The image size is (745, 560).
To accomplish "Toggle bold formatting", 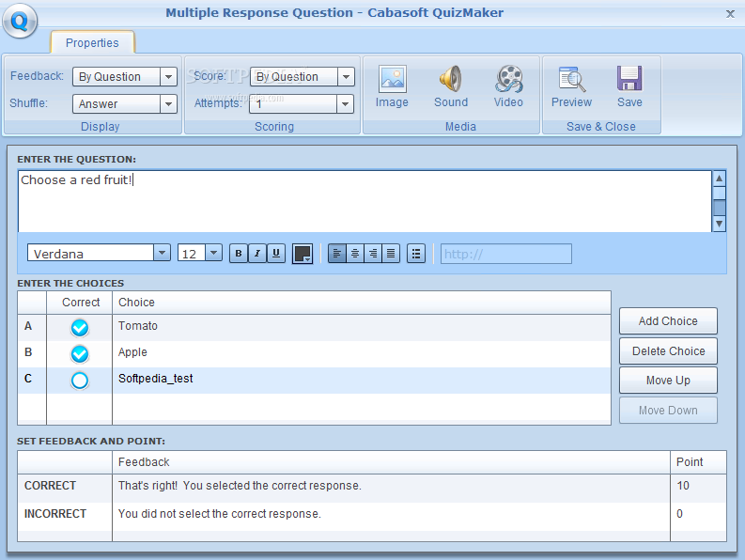I will [239, 254].
